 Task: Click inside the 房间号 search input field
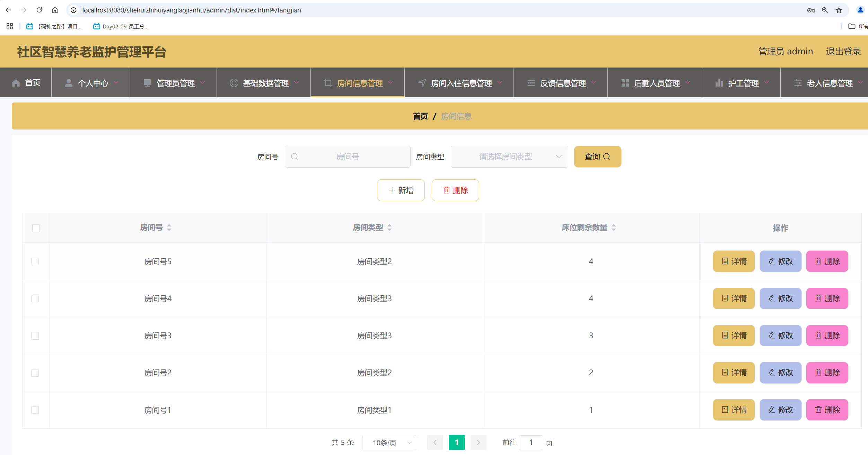(348, 157)
